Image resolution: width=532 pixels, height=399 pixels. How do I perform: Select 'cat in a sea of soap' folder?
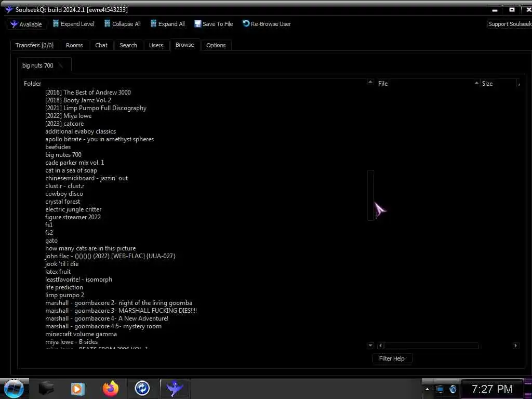point(71,170)
